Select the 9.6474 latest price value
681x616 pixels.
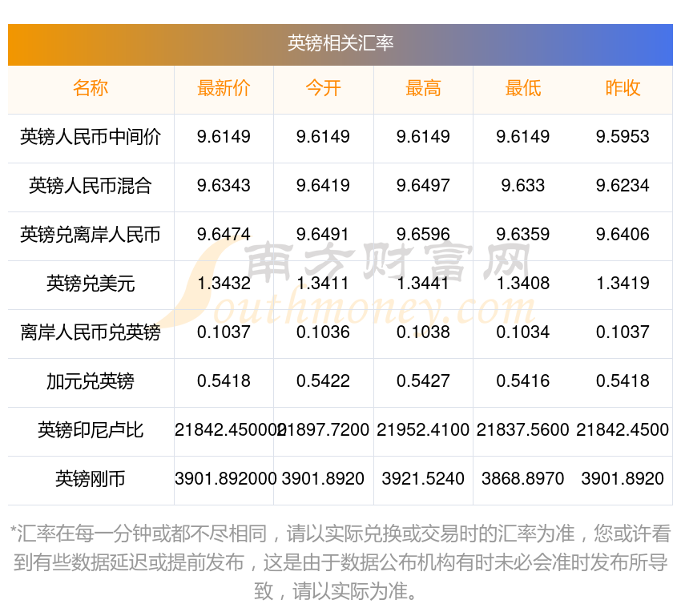[224, 235]
